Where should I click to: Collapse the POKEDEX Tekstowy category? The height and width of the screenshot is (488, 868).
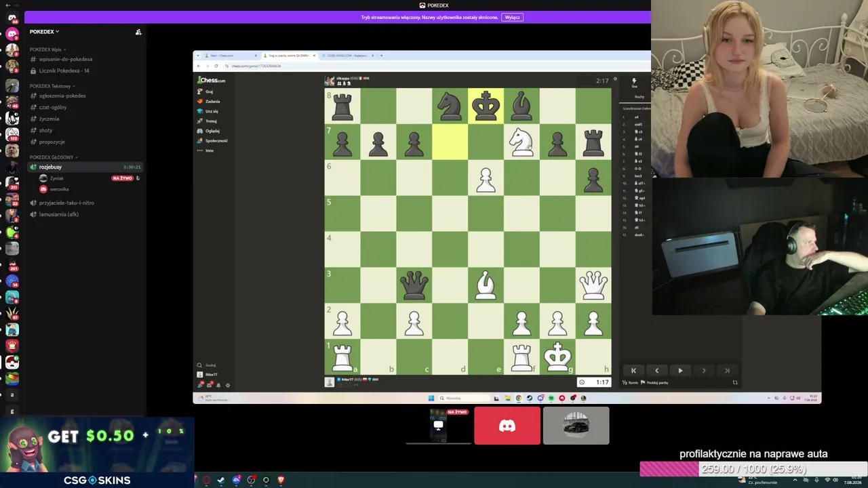(x=52, y=86)
